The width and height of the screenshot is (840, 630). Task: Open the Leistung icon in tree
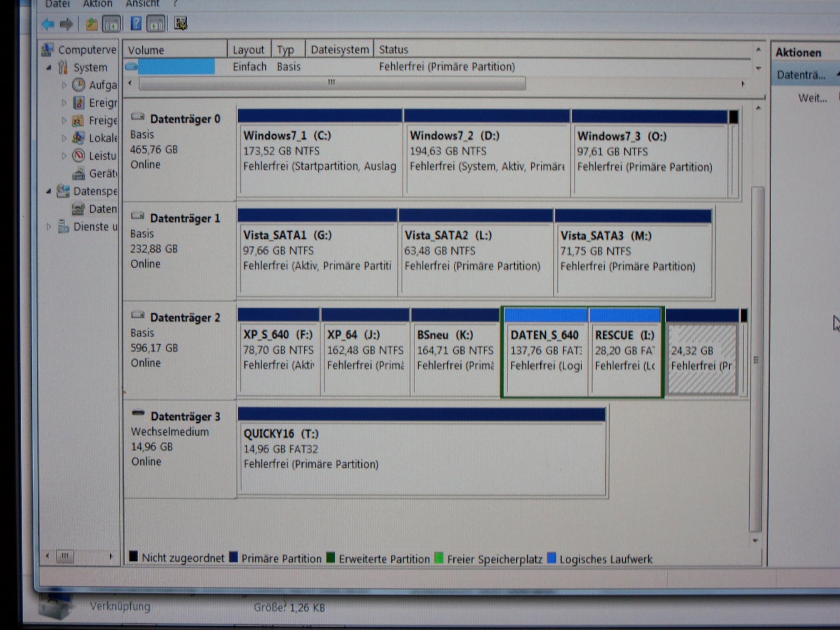[x=79, y=155]
